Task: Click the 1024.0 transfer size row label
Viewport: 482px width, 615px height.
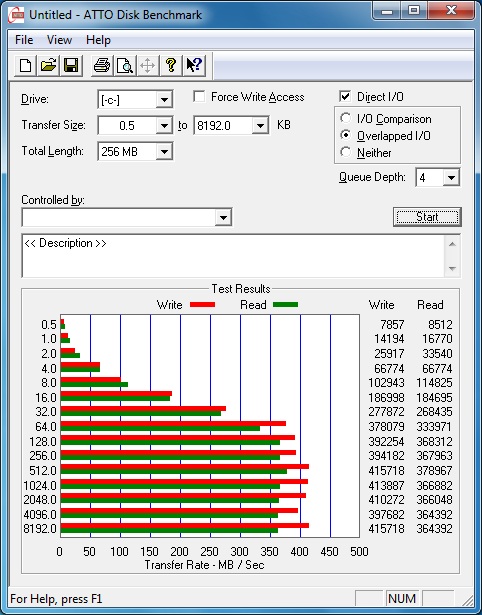Action: pos(40,486)
